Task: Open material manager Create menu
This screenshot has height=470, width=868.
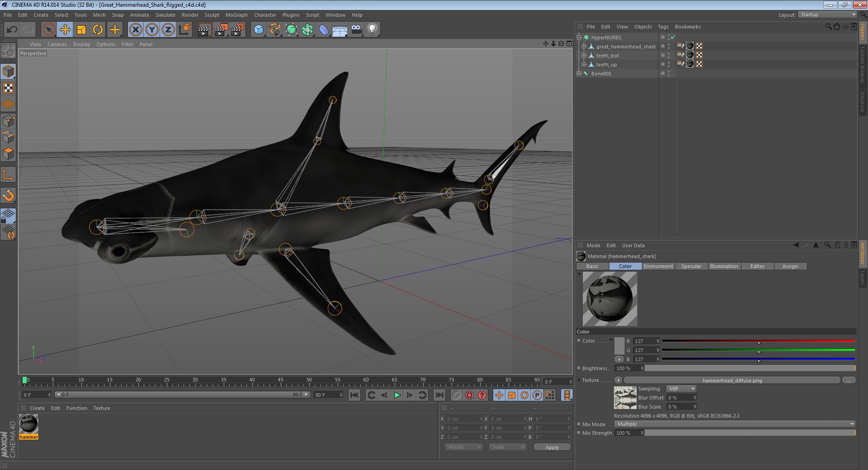Action: coord(37,408)
